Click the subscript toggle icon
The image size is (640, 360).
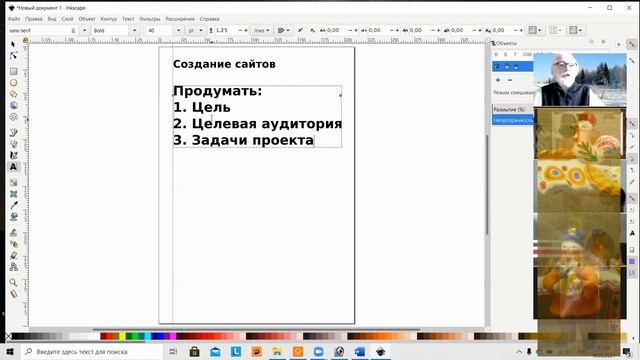(x=312, y=30)
